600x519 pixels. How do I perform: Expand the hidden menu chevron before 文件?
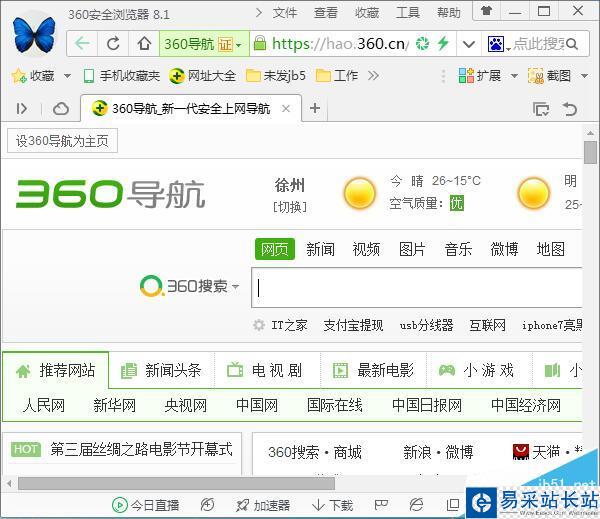259,13
